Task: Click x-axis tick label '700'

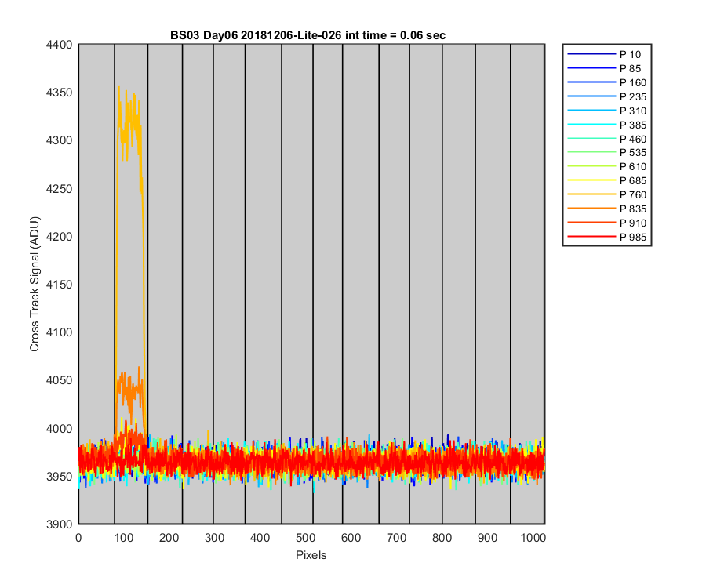Action: (x=396, y=538)
